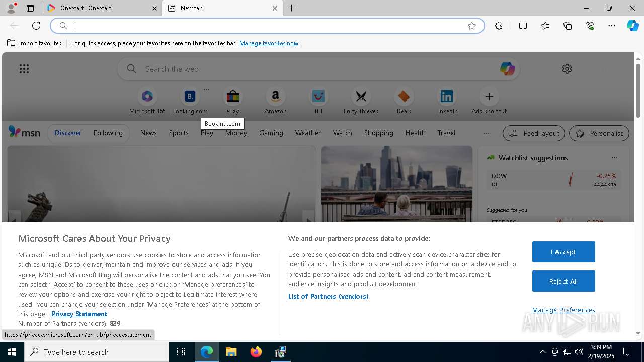Open the apps grid launcher
644x362 pixels.
pos(24,69)
